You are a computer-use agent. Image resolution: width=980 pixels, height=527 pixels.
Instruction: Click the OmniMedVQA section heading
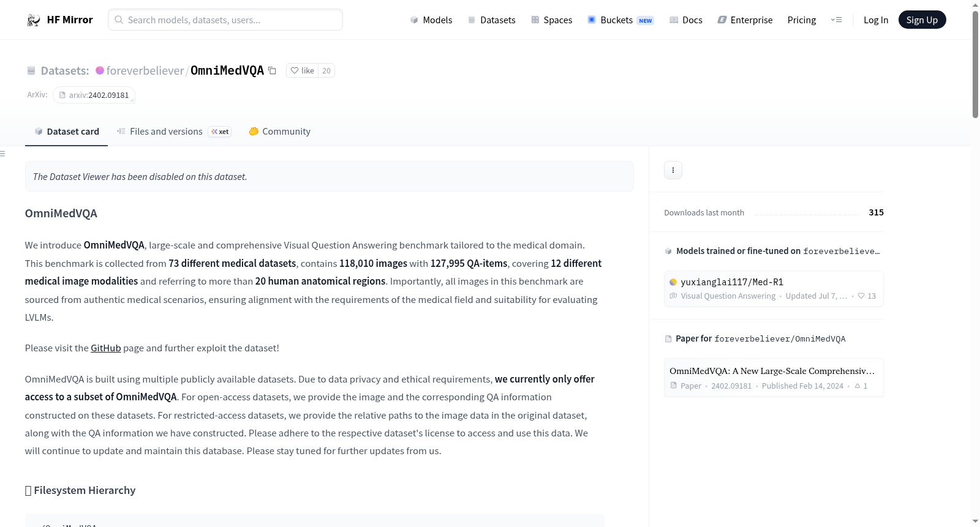61,213
